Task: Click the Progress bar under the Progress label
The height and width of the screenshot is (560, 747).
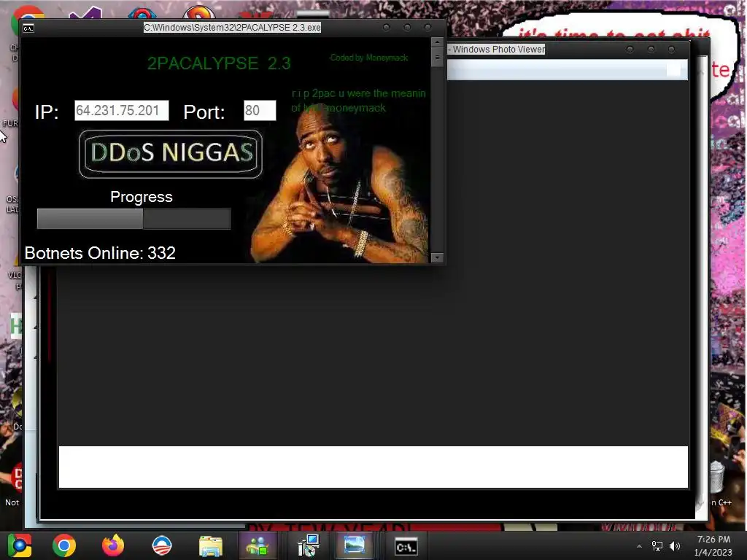Action: (134, 219)
